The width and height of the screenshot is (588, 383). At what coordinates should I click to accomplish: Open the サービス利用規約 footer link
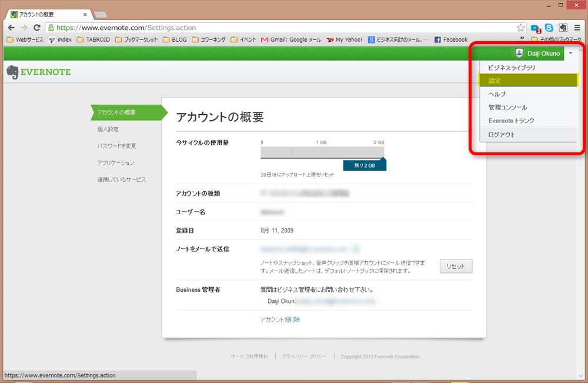[249, 357]
